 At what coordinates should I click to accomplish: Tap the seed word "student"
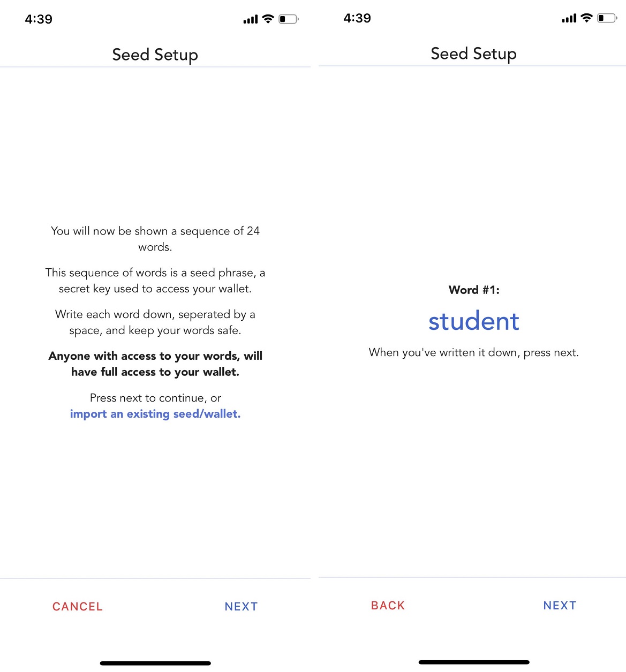tap(474, 321)
